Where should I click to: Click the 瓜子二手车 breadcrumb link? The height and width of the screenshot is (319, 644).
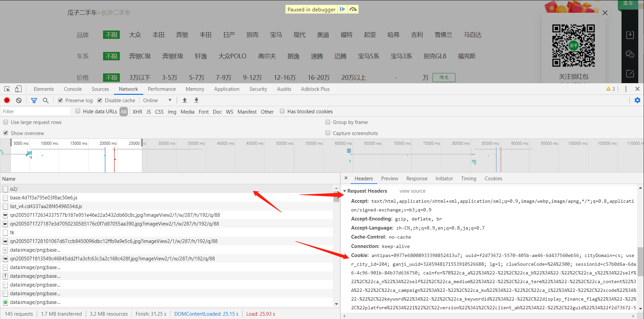tap(82, 13)
